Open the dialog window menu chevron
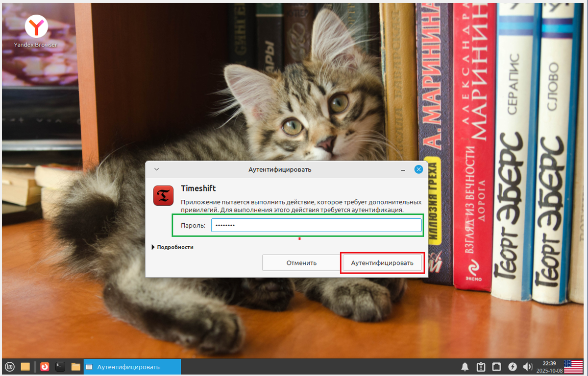This screenshot has height=376, width=588. (x=157, y=169)
